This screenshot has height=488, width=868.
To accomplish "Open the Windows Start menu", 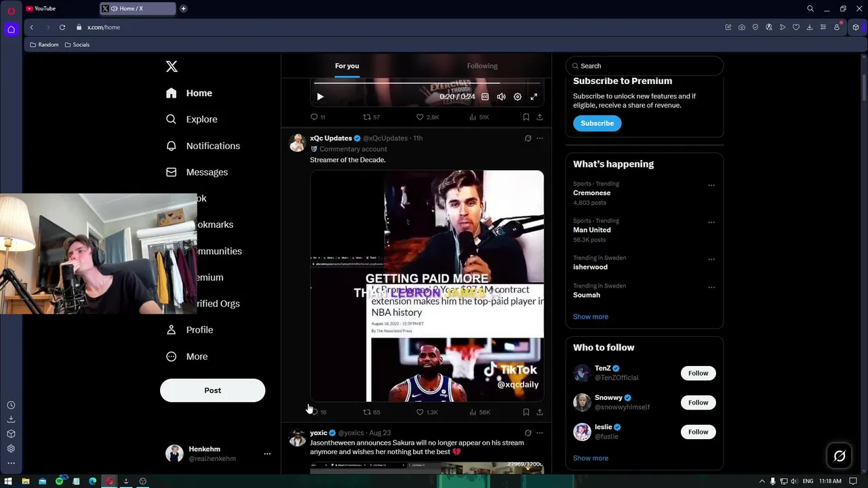I will pyautogui.click(x=8, y=481).
